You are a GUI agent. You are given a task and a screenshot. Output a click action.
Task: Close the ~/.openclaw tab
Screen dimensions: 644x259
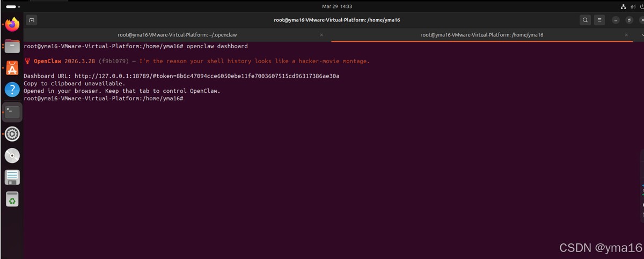pos(321,35)
